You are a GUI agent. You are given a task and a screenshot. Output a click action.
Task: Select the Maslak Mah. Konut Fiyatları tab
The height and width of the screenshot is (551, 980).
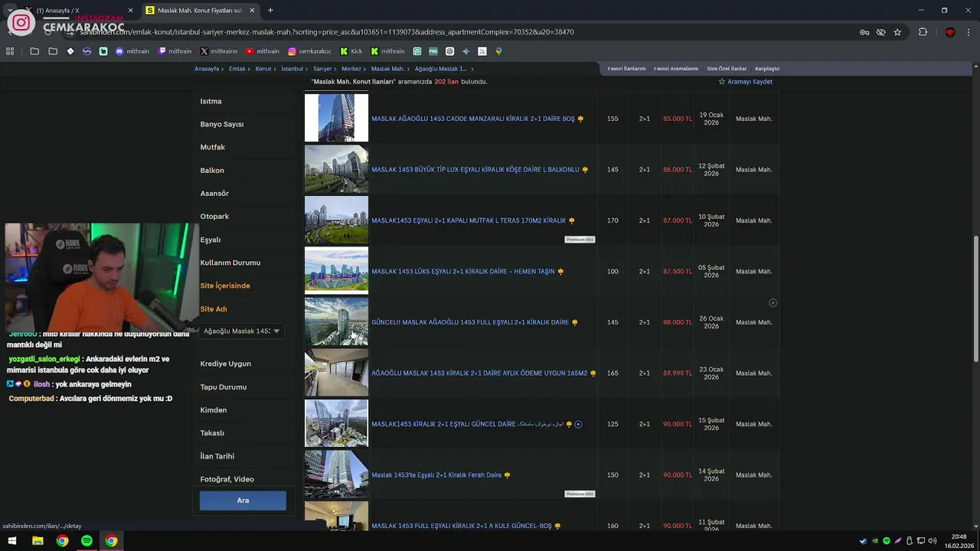click(x=199, y=11)
